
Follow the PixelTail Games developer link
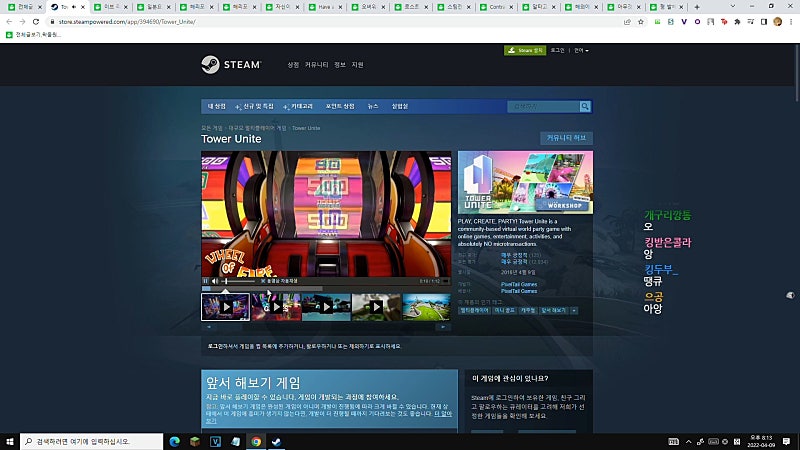click(519, 284)
